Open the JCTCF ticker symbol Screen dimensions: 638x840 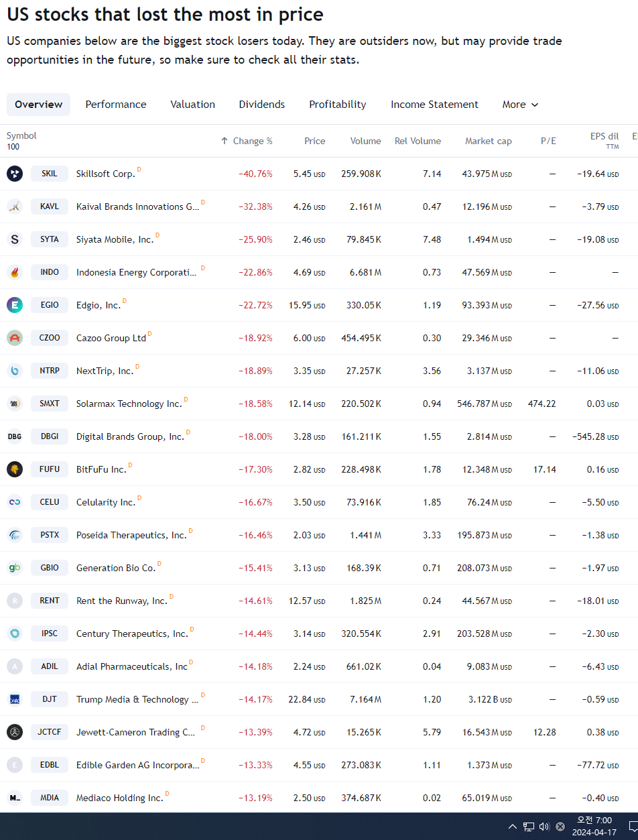(50, 732)
